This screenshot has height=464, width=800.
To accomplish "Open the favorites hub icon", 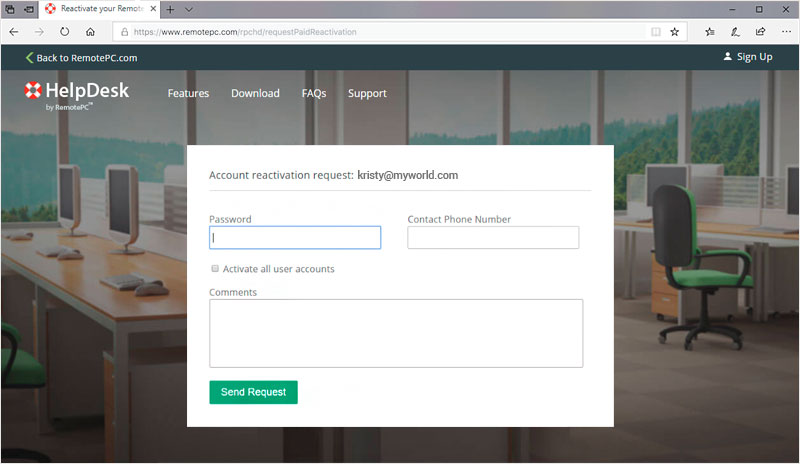I will click(x=710, y=32).
